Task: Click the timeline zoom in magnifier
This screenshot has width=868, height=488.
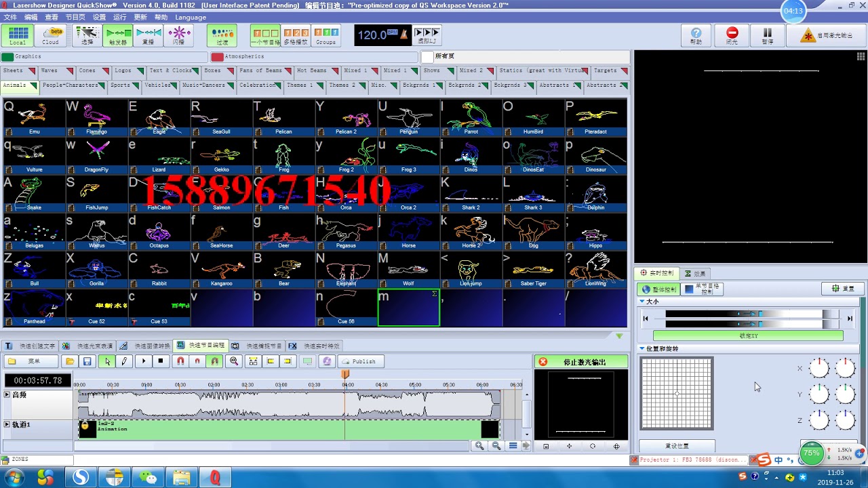Action: click(479, 445)
